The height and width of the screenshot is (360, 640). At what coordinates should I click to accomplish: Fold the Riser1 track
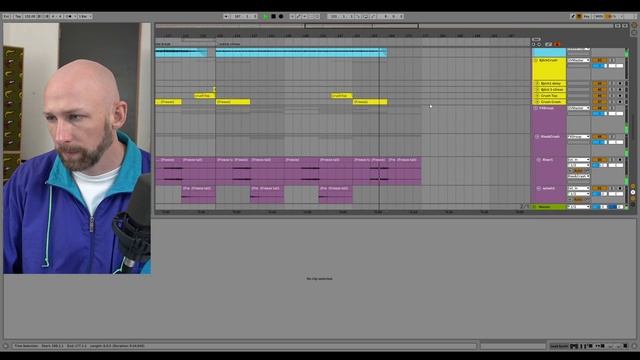538,160
